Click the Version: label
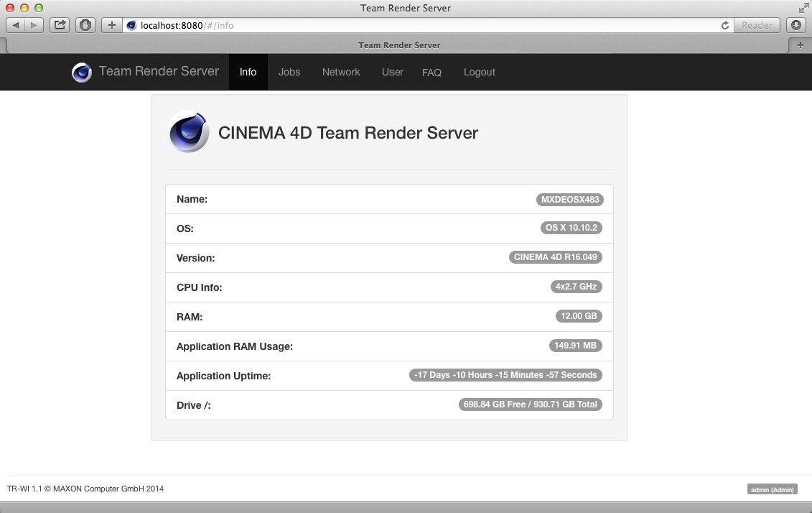Viewport: 812px width, 513px height. (x=196, y=258)
